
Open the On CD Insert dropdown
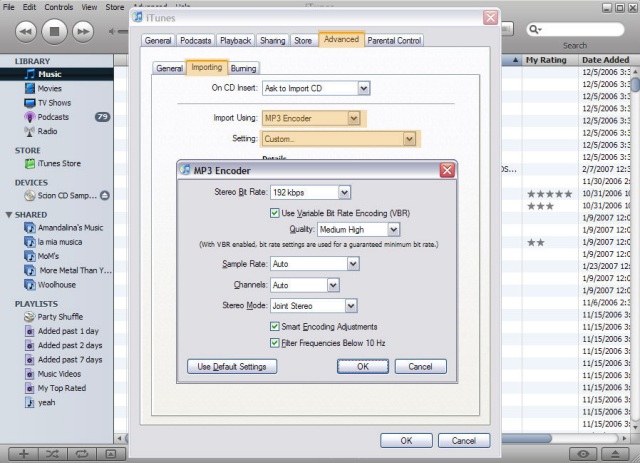pyautogui.click(x=316, y=88)
